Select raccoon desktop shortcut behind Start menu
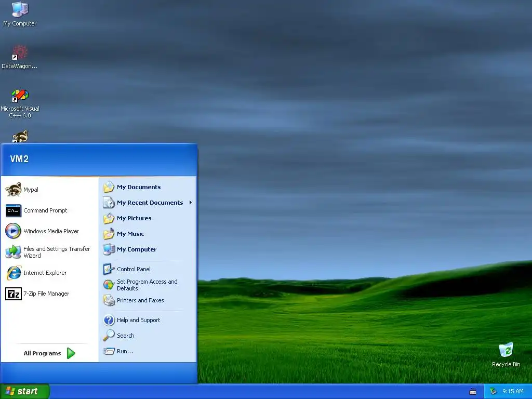 20,137
